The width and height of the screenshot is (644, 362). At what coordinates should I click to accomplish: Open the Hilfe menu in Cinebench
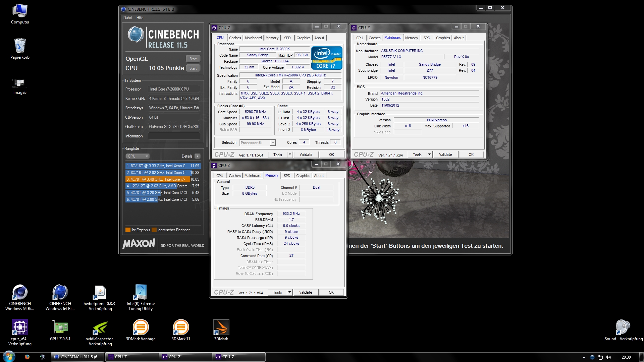(140, 18)
